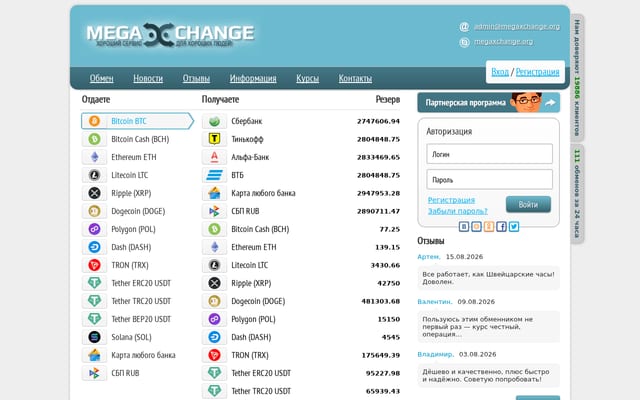Focus the Пароль input field
Screen dimensions: 640x400
(x=489, y=180)
